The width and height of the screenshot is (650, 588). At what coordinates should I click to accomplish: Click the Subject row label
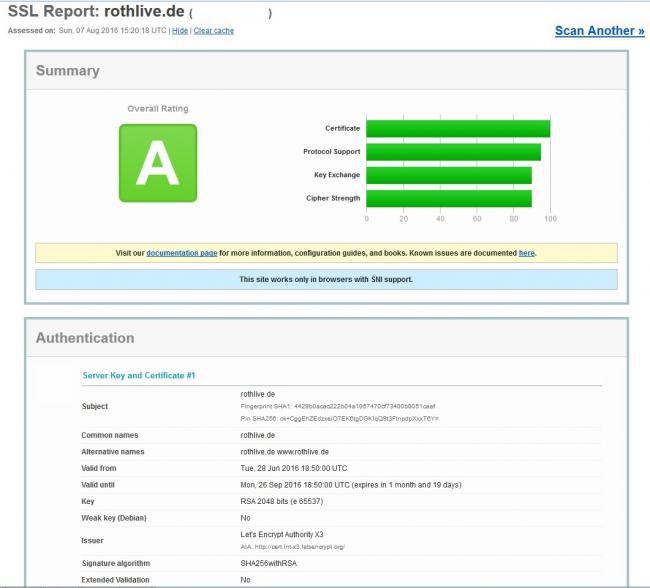tap(95, 406)
